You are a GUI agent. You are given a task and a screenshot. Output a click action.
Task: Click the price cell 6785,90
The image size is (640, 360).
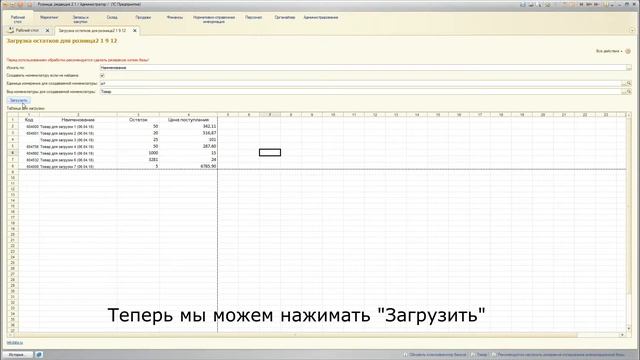click(188, 167)
